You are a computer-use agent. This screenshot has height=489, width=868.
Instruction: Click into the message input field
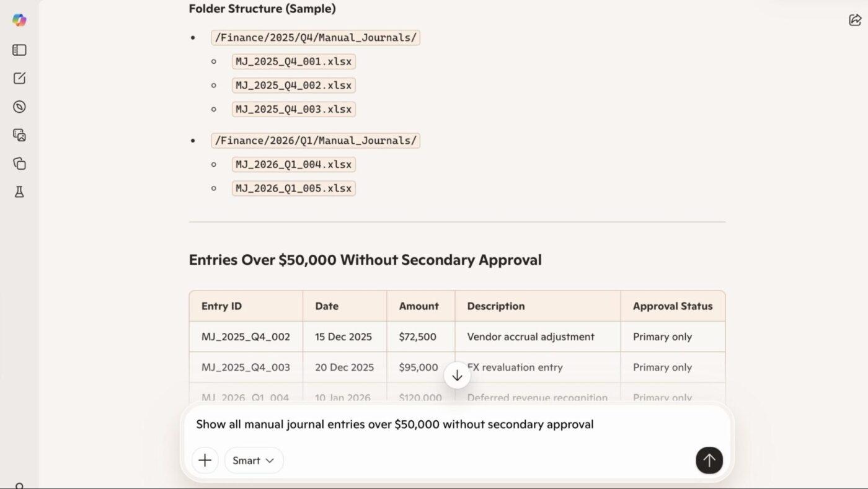click(x=434, y=425)
